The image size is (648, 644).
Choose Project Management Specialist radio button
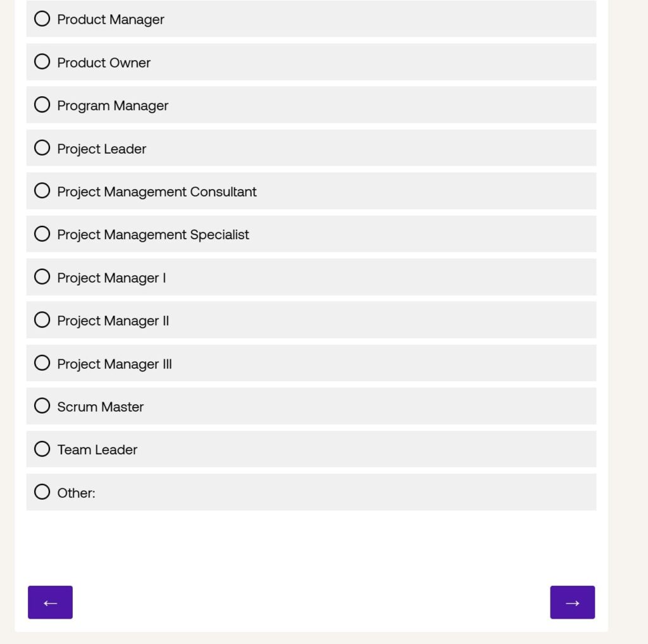tap(42, 234)
